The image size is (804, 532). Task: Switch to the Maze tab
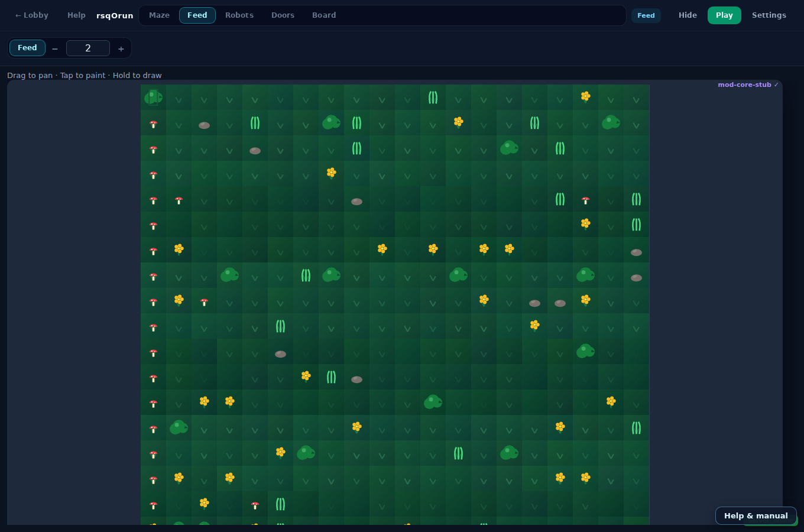(x=159, y=15)
